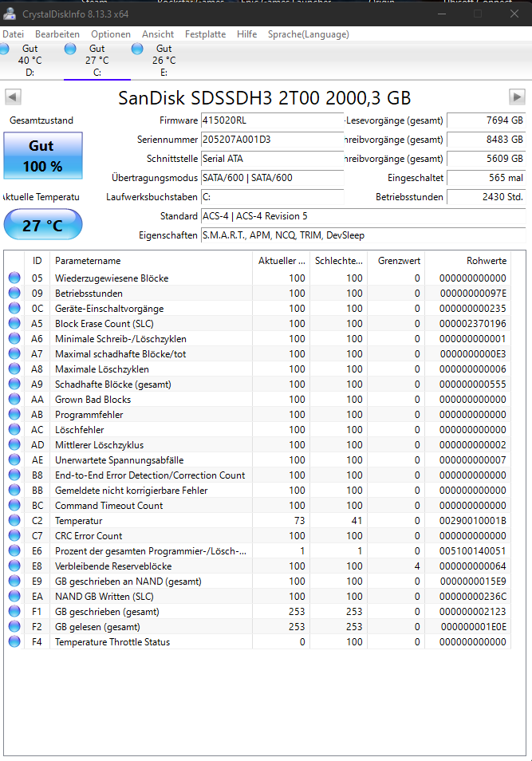Select the GB gelesen (gesamt) row text

pos(97,626)
